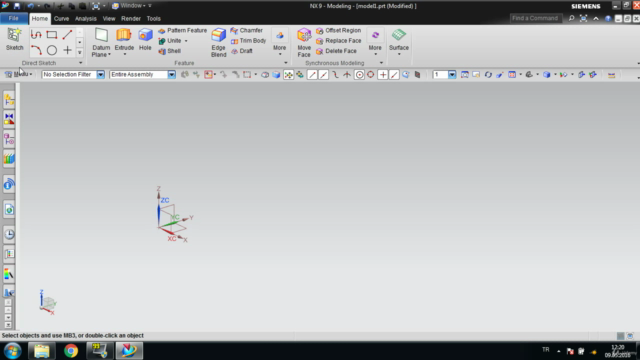The width and height of the screenshot is (640, 360).
Task: Click Pattern Feature command
Action: tap(182, 31)
